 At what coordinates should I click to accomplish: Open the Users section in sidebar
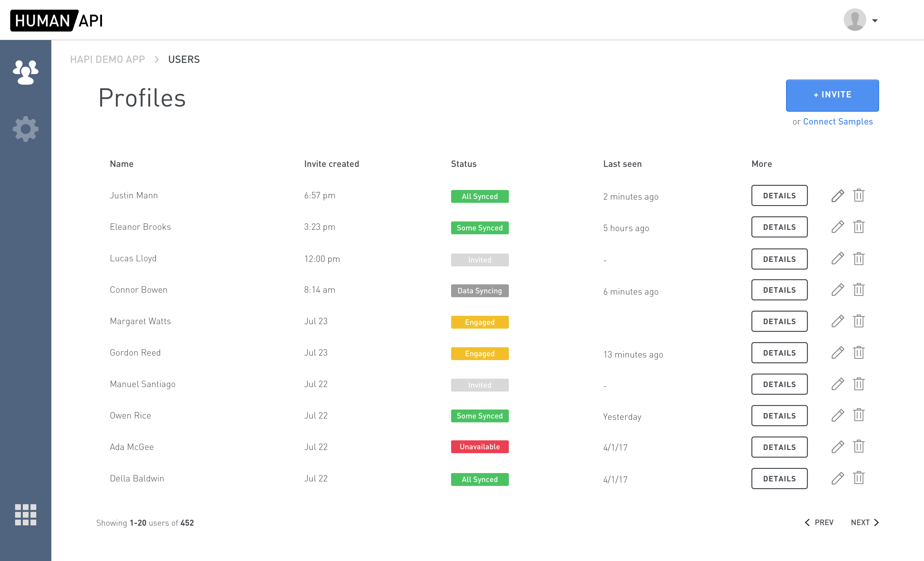[25, 72]
